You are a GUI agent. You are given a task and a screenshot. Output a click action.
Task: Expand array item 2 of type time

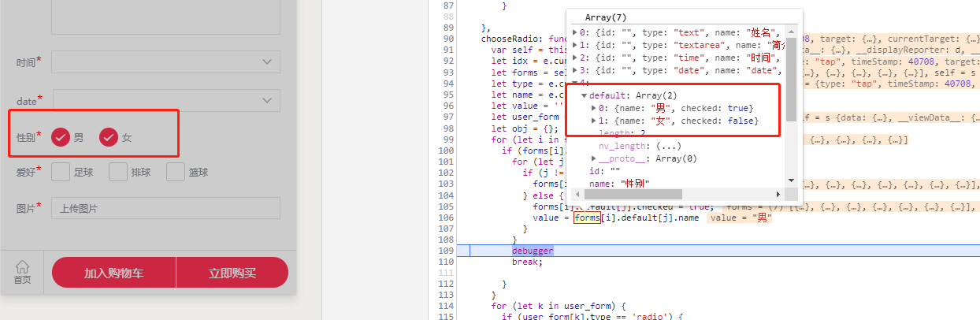tap(575, 58)
